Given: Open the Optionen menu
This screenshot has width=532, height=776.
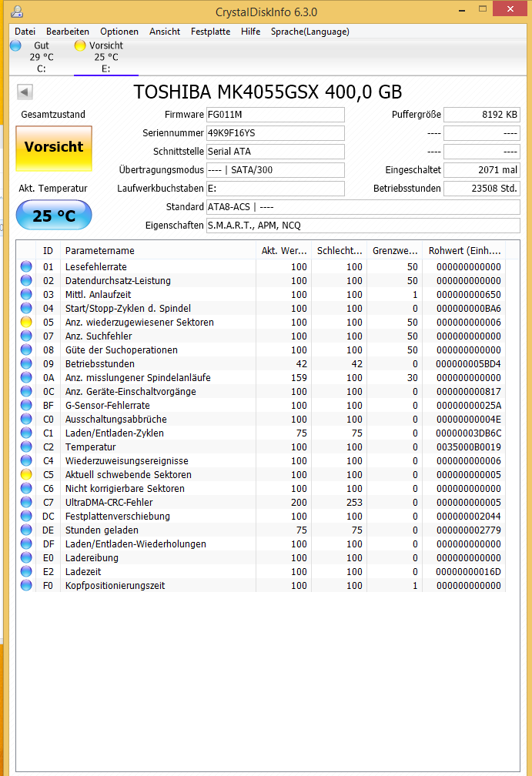Looking at the screenshot, I should (x=119, y=32).
